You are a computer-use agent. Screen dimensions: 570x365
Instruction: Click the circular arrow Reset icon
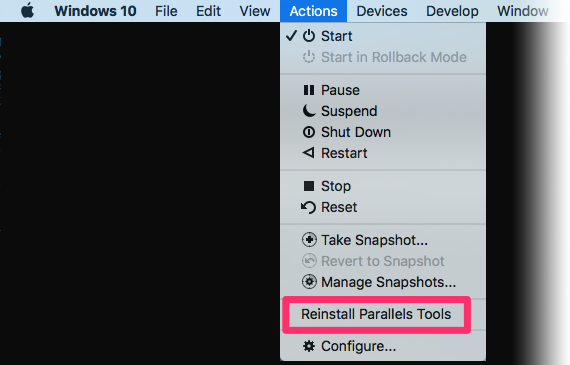pos(308,207)
